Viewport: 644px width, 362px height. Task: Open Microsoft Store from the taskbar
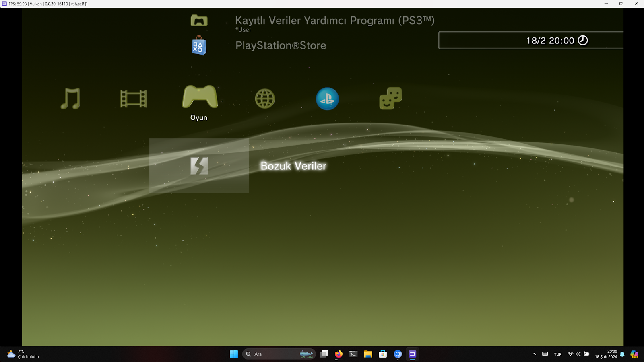(383, 354)
